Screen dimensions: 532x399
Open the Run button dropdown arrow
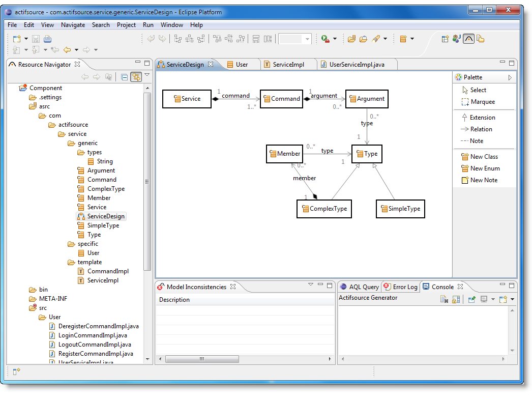tap(335, 39)
